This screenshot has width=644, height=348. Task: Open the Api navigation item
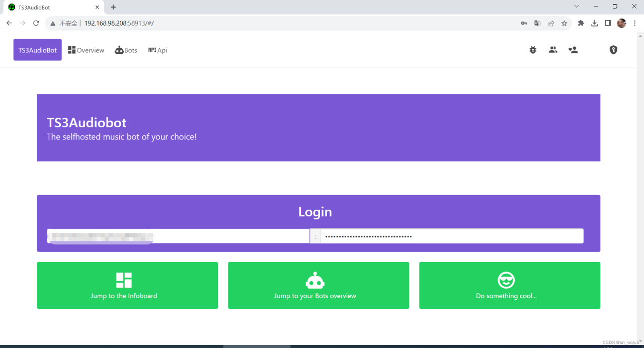157,50
